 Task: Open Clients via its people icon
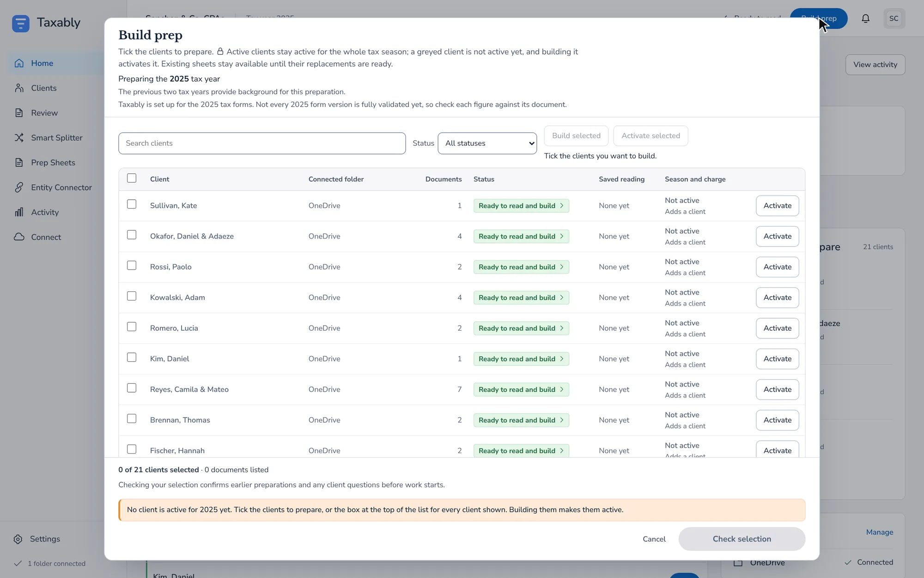19,88
